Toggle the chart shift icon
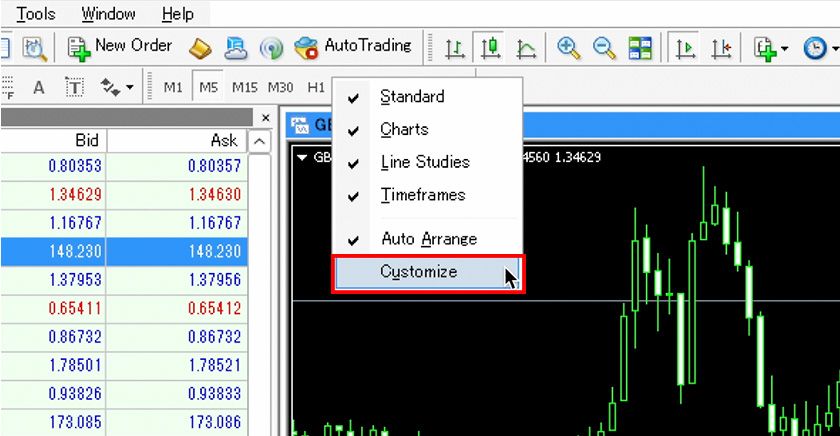The image size is (840, 436). [722, 48]
